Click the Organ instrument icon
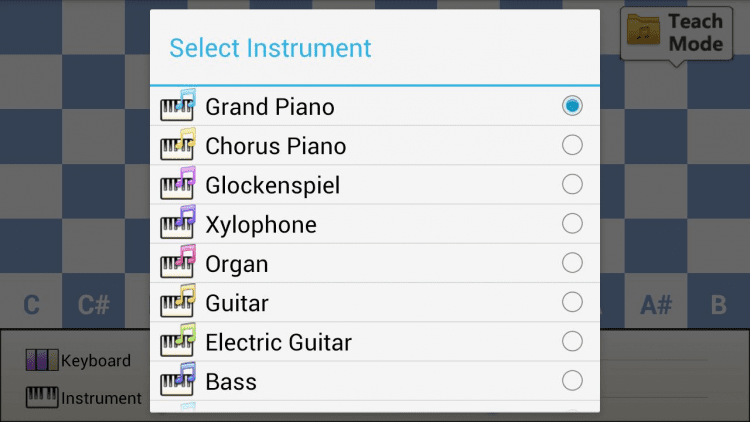This screenshot has width=750, height=422. (x=178, y=263)
